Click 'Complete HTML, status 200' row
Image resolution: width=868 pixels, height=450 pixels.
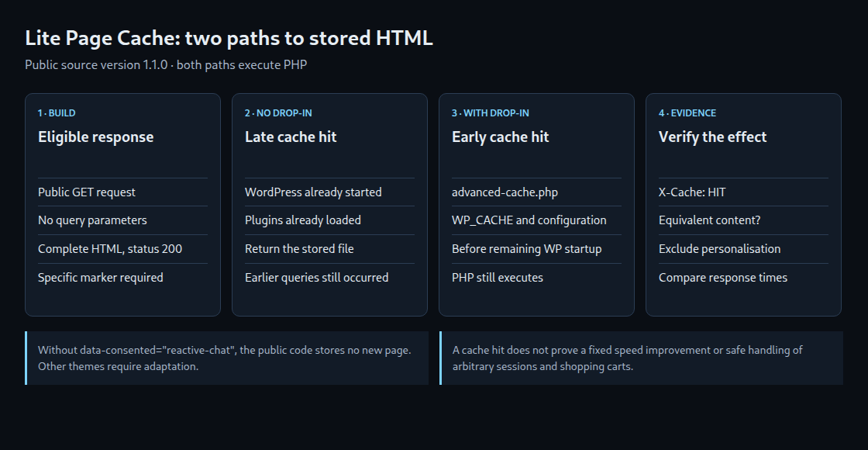[x=123, y=249]
